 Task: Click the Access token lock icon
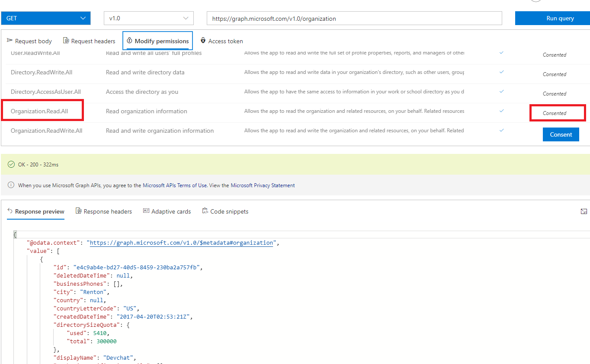[x=203, y=41]
